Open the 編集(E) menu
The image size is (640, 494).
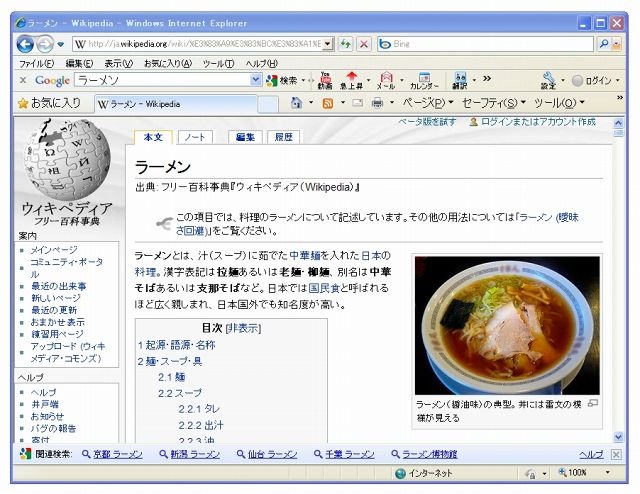pos(79,63)
